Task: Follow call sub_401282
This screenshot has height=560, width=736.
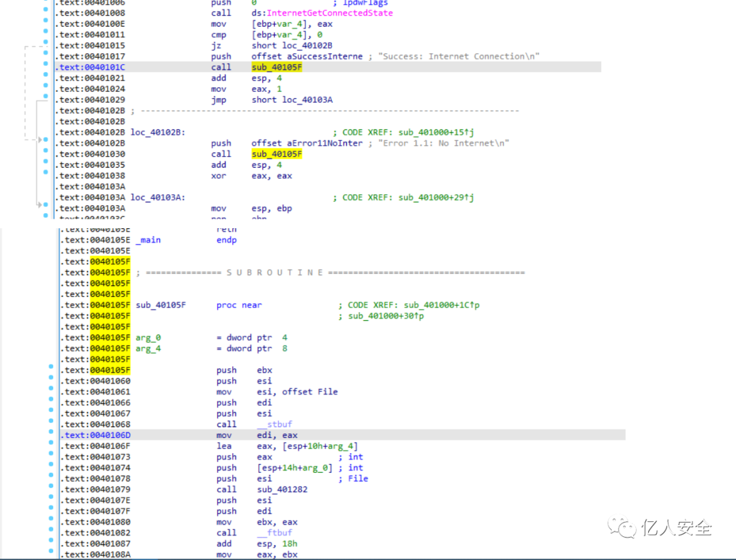Action: pos(282,489)
